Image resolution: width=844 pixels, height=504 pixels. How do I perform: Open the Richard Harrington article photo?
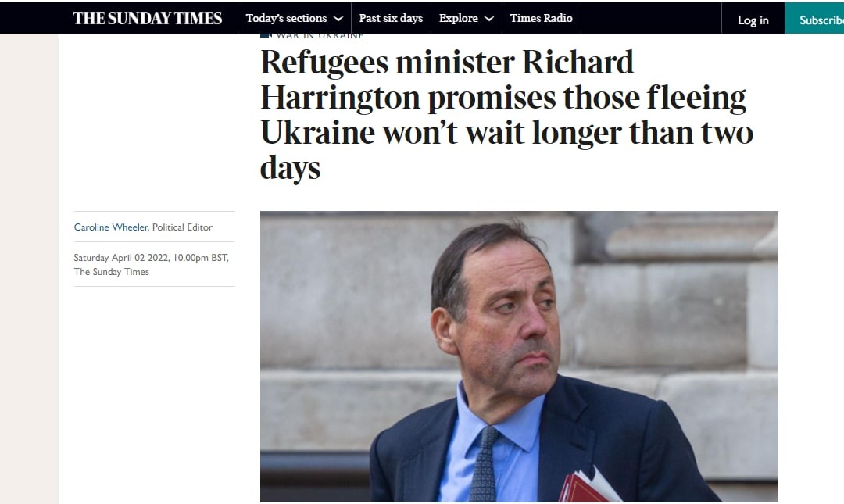pos(519,356)
